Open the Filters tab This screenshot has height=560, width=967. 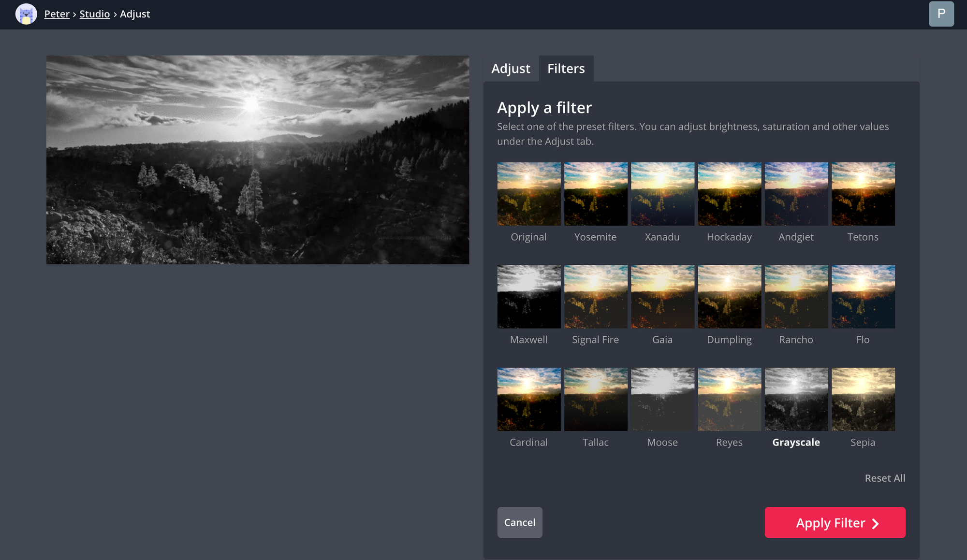click(566, 69)
